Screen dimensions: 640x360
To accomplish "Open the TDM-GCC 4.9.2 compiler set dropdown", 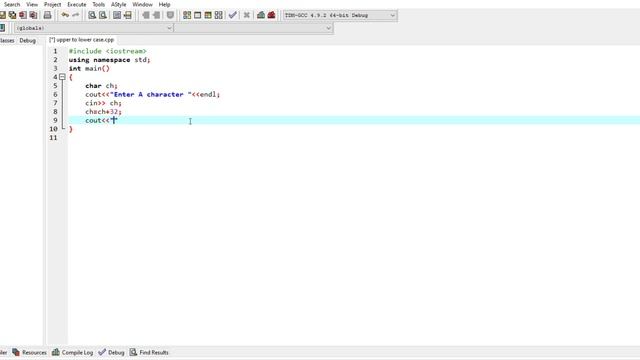I will [340, 16].
